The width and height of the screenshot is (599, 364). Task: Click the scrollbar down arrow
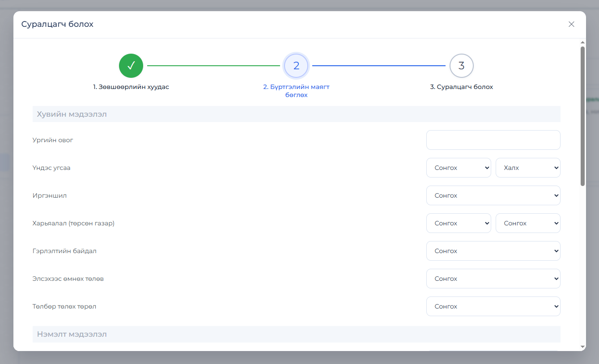[x=582, y=347]
